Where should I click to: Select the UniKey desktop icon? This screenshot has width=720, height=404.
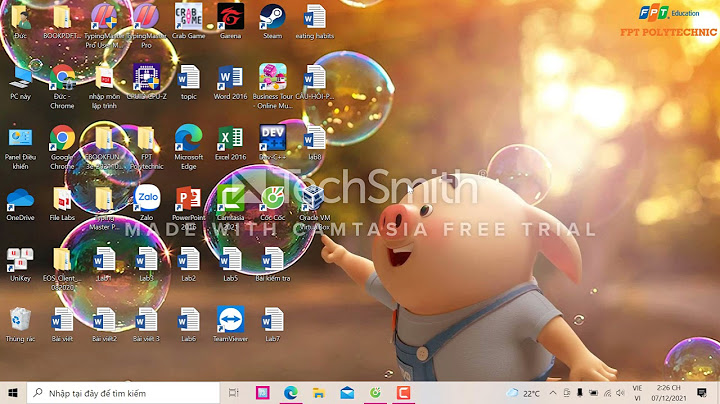[x=20, y=264]
